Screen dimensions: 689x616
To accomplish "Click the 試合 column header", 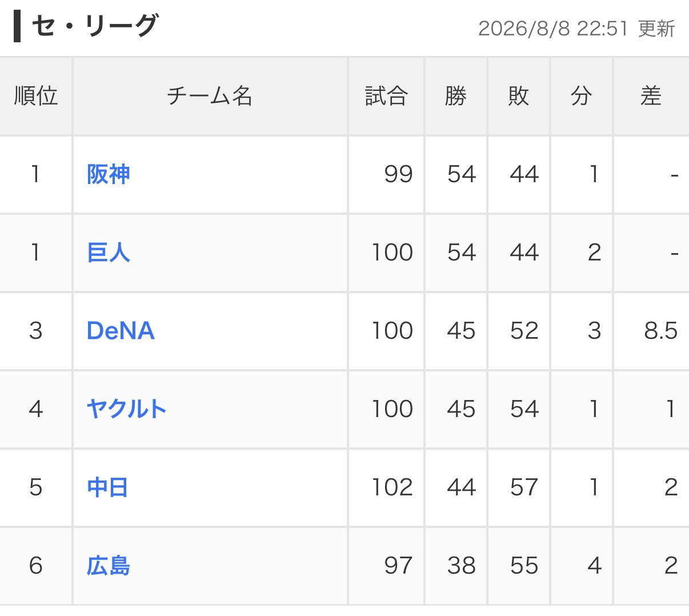I will coord(386,96).
